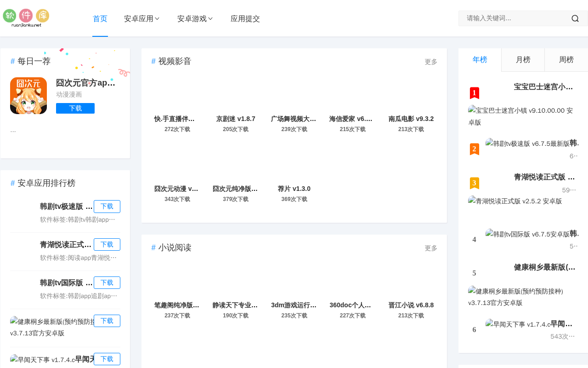Expand the 安卓游戏 dropdown menu

point(195,19)
